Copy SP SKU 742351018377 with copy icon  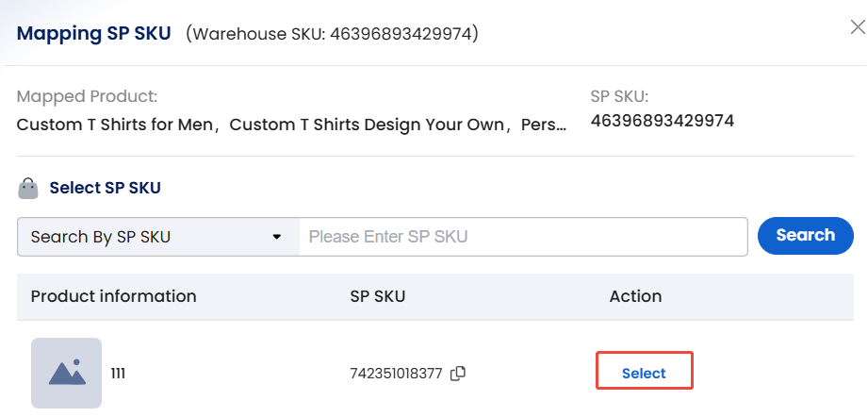(x=458, y=373)
